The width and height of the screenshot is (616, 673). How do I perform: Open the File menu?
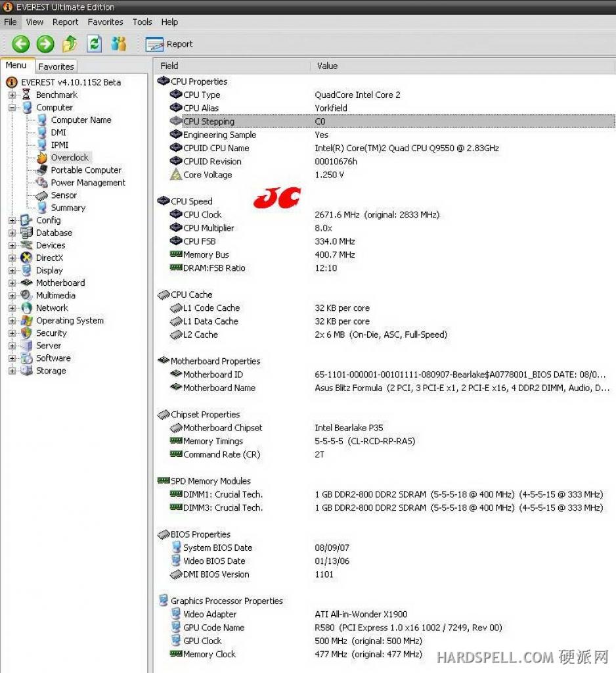coord(11,22)
